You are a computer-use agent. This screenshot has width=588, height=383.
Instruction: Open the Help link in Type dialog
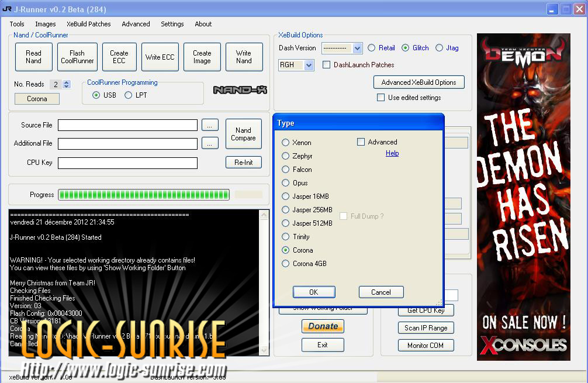[392, 153]
